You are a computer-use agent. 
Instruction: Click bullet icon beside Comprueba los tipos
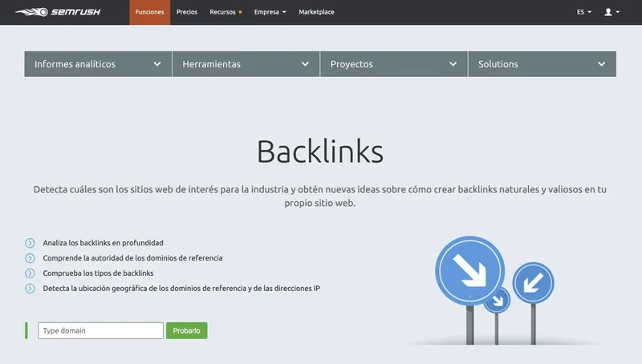click(30, 273)
